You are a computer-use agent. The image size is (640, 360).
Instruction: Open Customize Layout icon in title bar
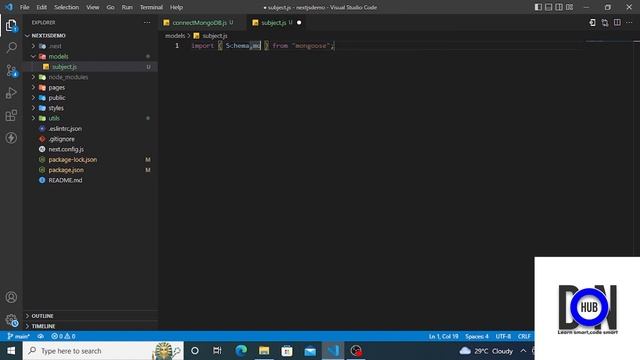click(569, 7)
